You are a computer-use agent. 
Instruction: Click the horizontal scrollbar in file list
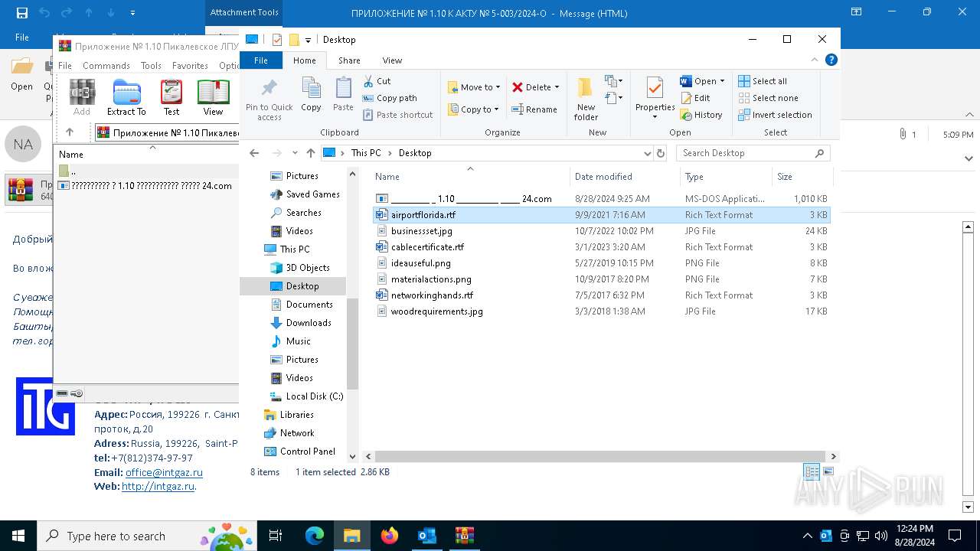pyautogui.click(x=599, y=456)
